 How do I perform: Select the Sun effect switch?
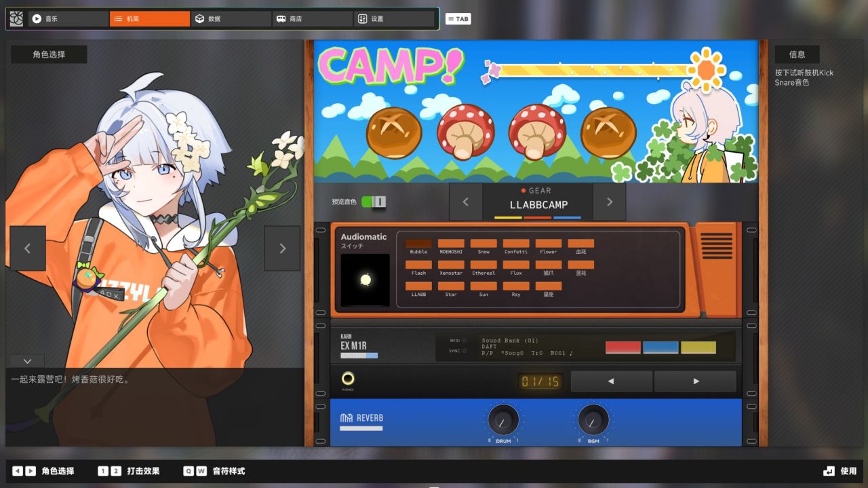click(x=484, y=286)
